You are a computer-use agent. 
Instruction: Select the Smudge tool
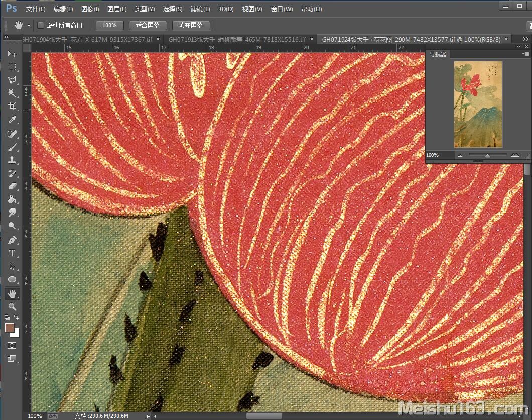tap(12, 213)
